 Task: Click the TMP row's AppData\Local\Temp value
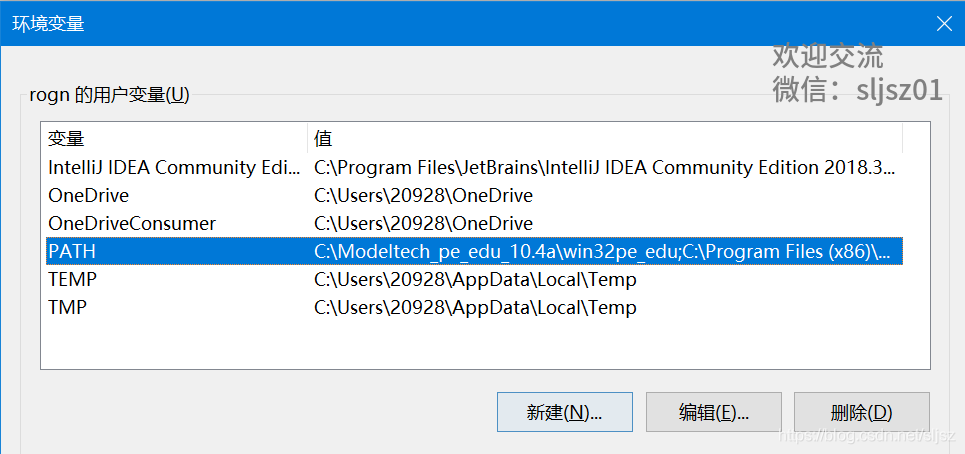point(475,308)
